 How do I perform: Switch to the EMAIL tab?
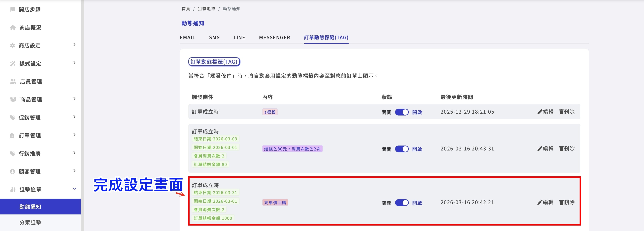(x=188, y=38)
